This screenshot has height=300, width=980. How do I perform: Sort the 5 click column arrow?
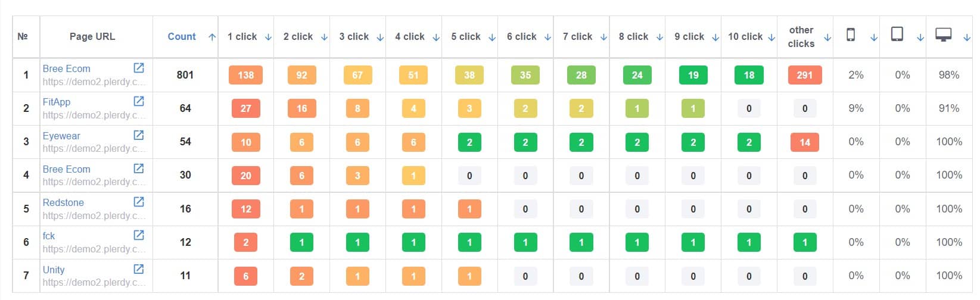point(492,37)
